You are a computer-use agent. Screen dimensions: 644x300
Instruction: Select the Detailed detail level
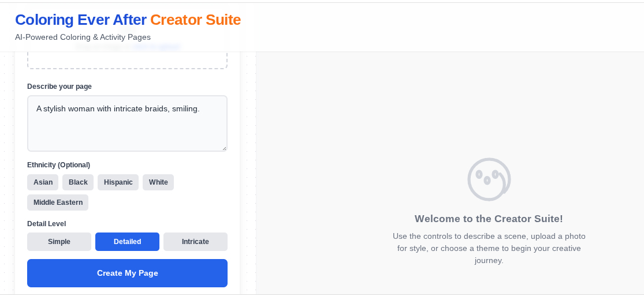coord(127,242)
